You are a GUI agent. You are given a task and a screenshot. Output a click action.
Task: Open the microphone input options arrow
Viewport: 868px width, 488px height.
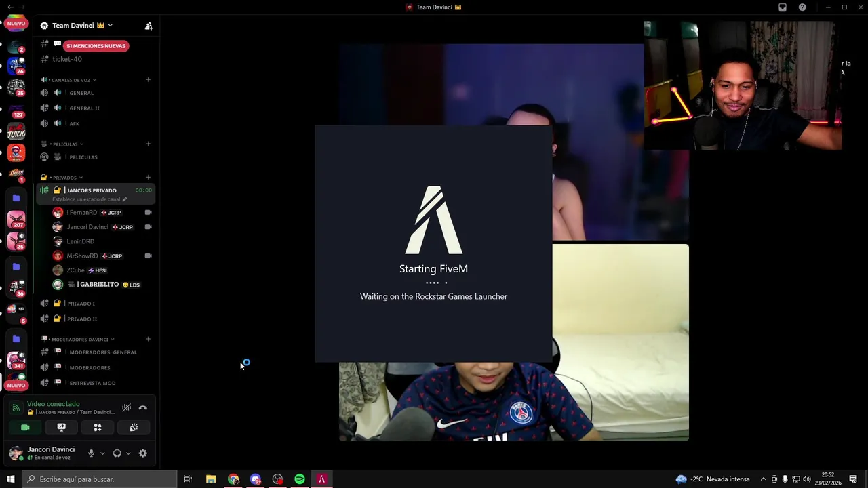coord(102,453)
